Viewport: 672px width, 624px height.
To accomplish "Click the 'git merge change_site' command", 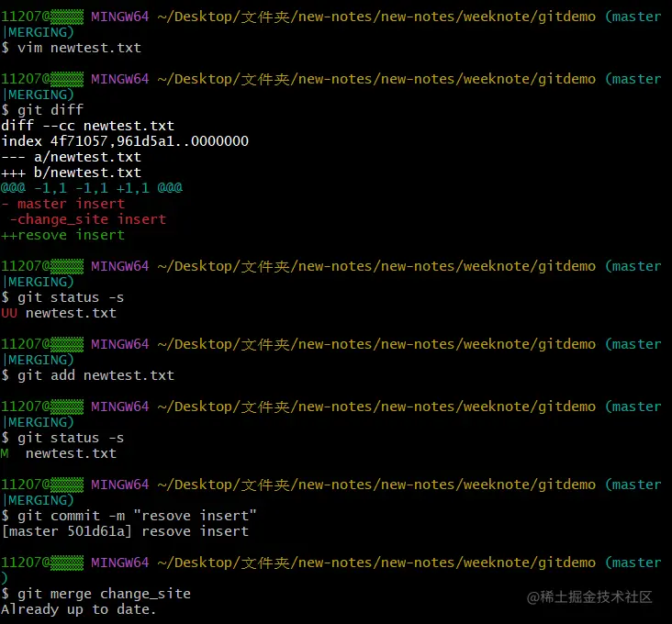I will pos(96,594).
